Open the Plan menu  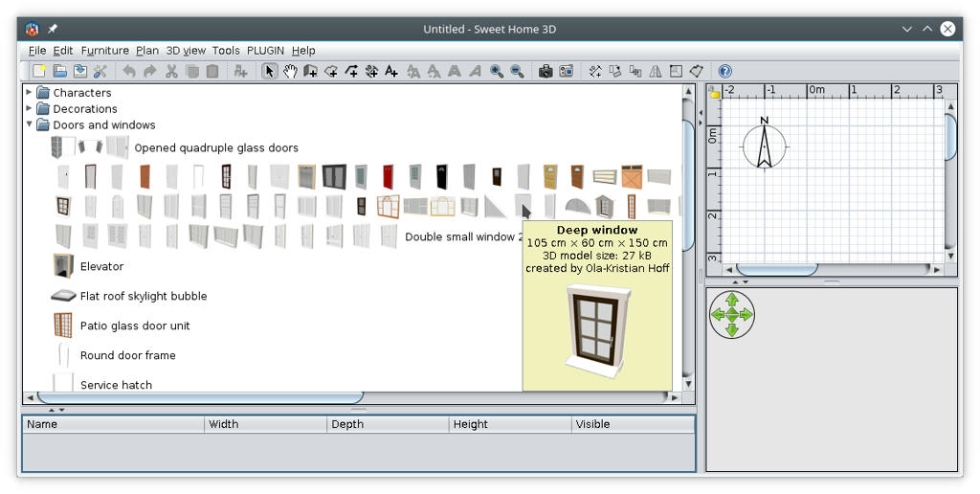coord(147,51)
